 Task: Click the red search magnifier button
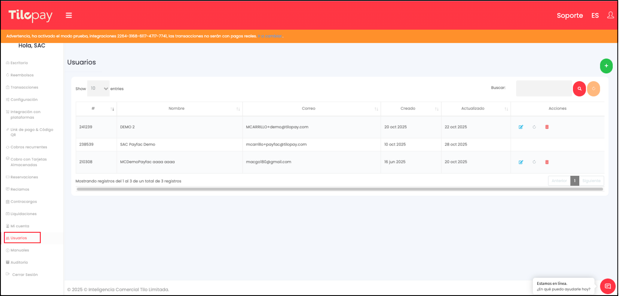[579, 88]
